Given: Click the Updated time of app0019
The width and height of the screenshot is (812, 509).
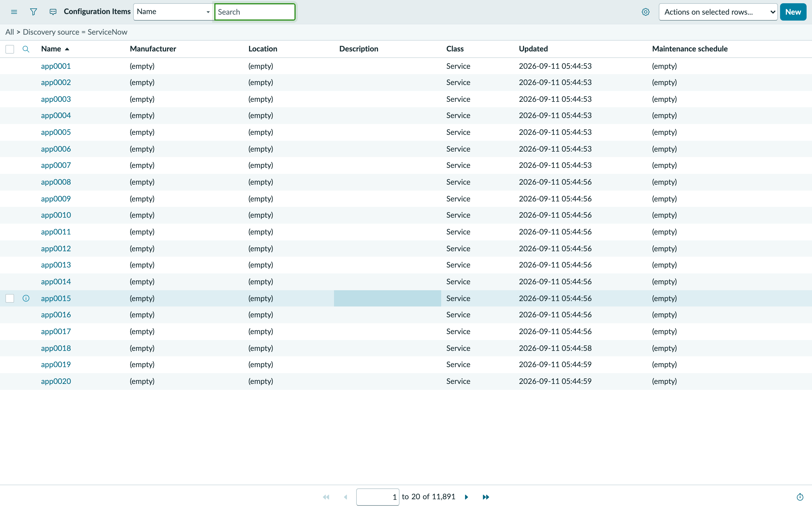Looking at the screenshot, I should (x=555, y=365).
